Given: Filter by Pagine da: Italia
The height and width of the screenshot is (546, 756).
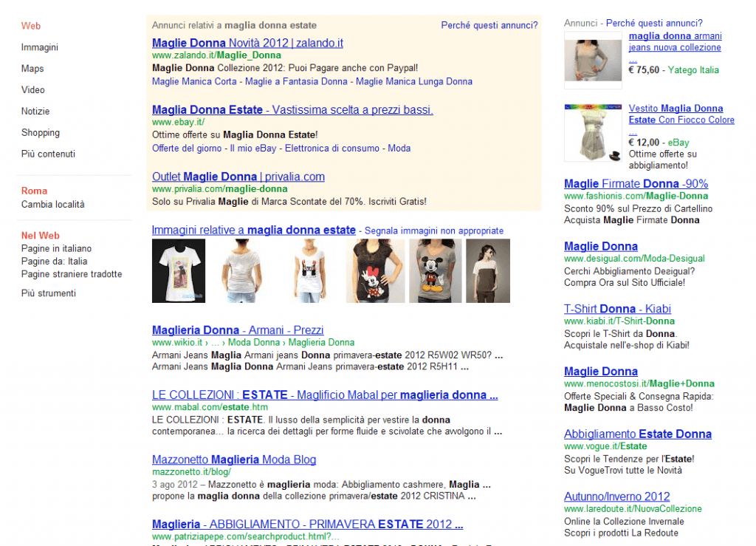Looking at the screenshot, I should click(x=54, y=262).
